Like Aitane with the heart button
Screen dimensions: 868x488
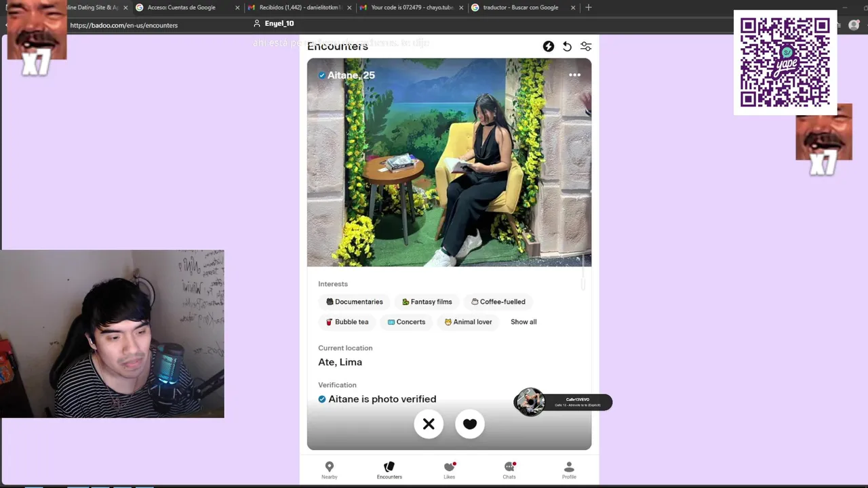tap(470, 424)
